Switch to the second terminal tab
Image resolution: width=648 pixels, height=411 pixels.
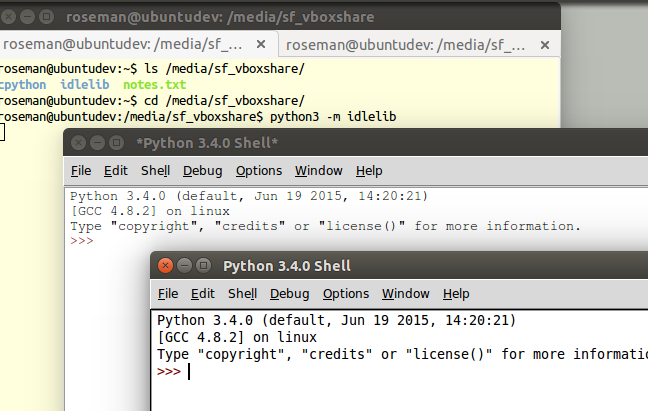click(406, 45)
